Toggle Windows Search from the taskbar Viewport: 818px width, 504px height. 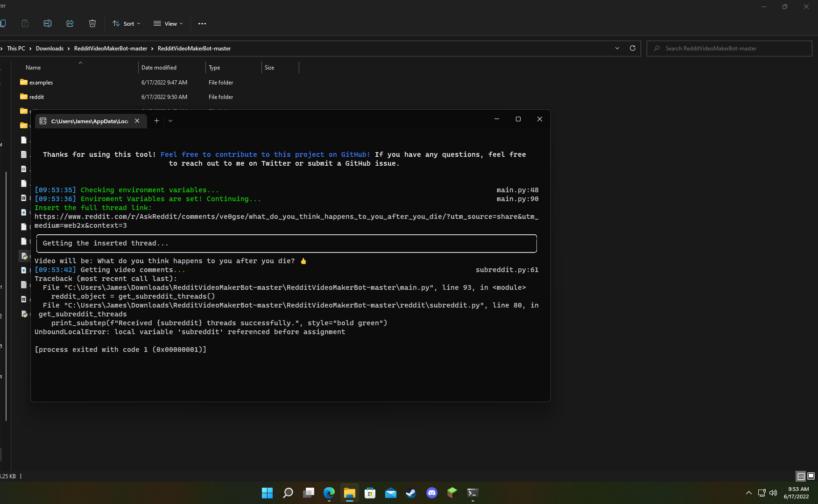point(288,493)
